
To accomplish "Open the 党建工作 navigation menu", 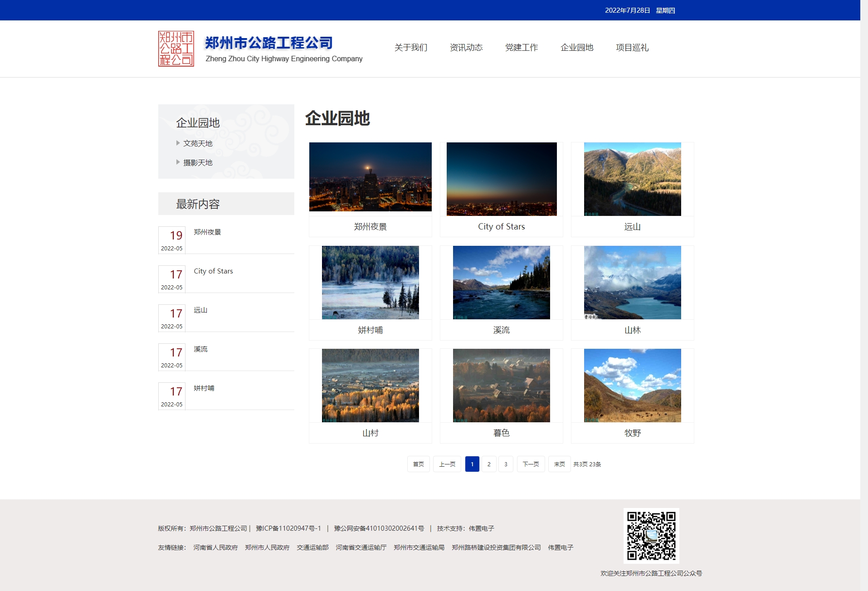I will pyautogui.click(x=521, y=48).
